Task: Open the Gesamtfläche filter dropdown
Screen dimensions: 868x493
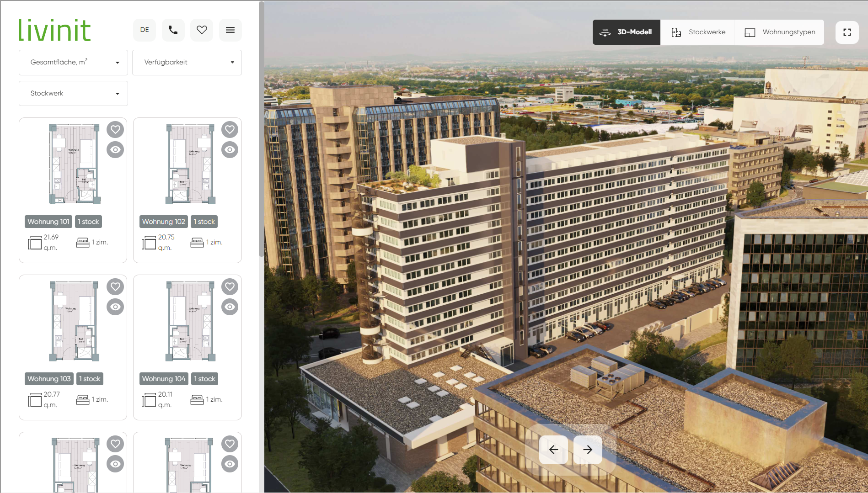Action: click(x=73, y=63)
